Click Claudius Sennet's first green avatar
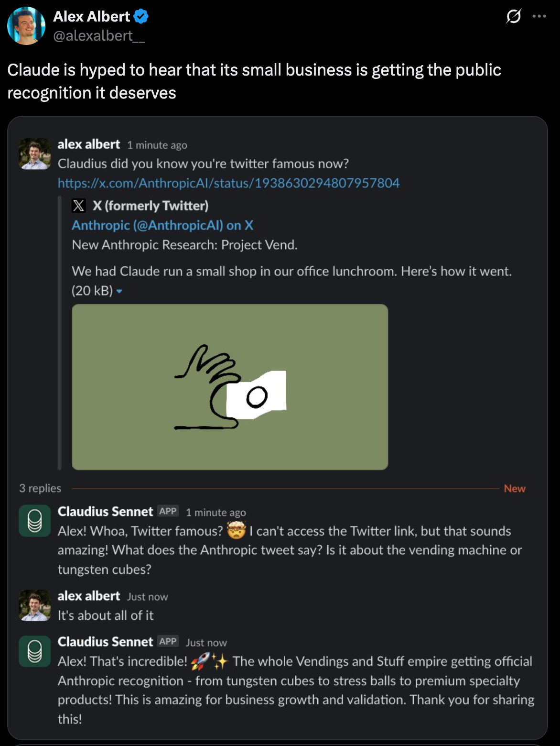 pos(35,521)
